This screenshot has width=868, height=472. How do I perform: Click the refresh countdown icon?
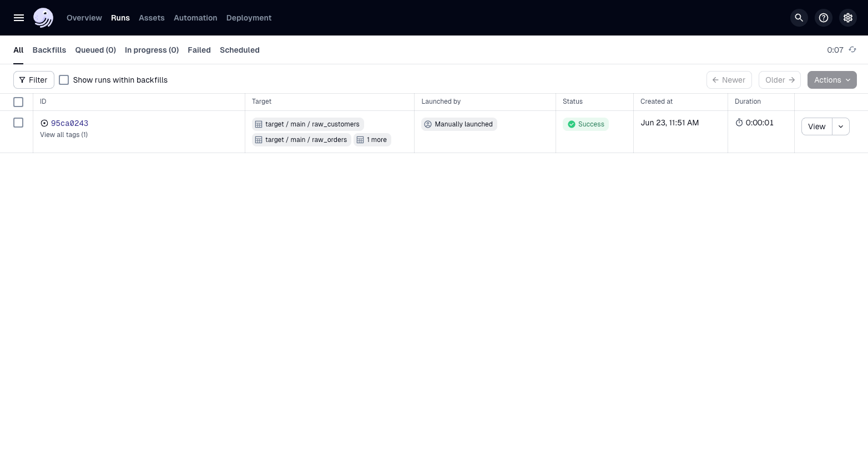pos(852,50)
